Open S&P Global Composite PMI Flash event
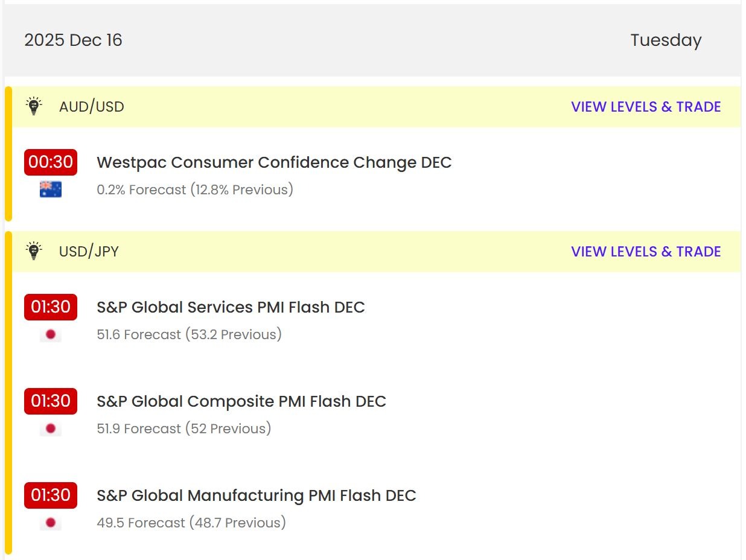The image size is (746, 560). (241, 401)
